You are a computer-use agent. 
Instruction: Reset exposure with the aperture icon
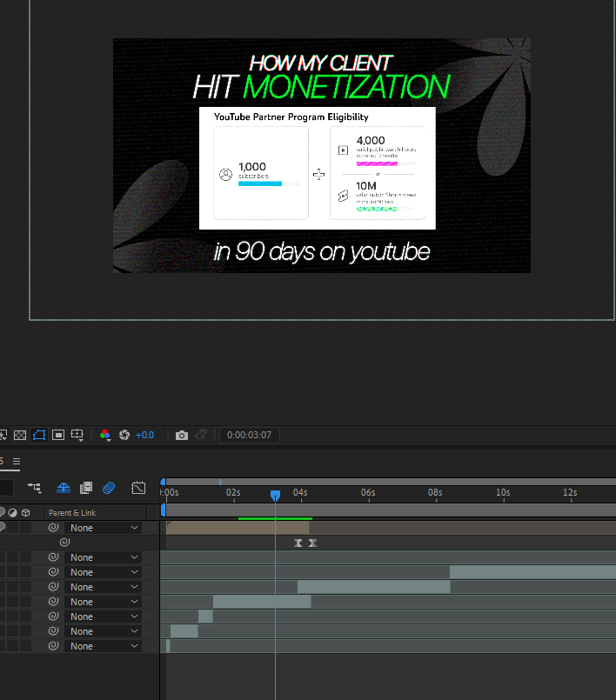point(124,436)
